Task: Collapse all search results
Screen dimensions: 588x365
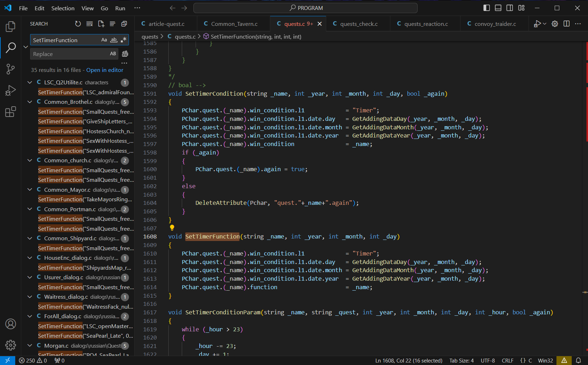Action: click(124, 24)
